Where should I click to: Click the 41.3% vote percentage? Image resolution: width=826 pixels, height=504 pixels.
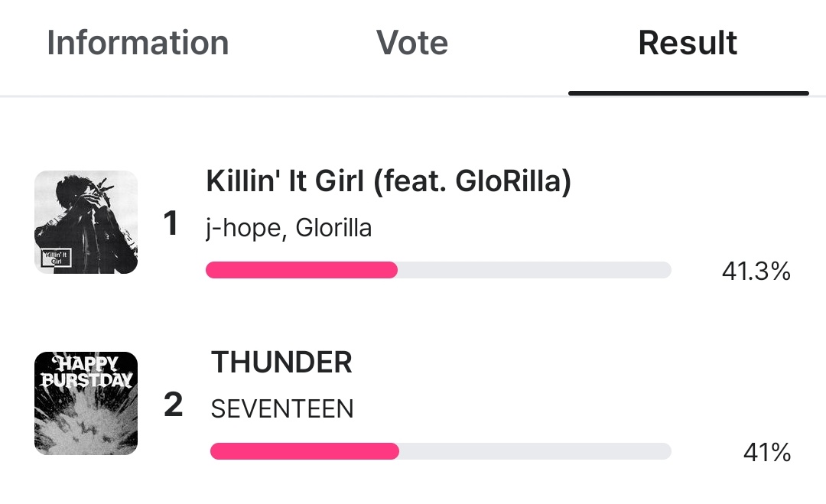[756, 272]
